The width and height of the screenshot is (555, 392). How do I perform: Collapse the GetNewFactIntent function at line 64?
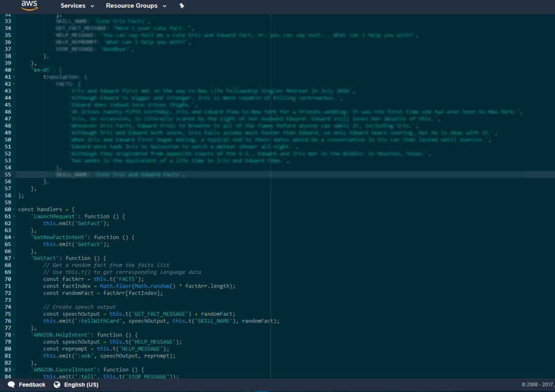14,237
